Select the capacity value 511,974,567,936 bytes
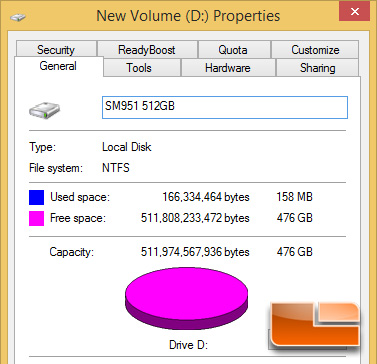The width and height of the screenshot is (377, 364). point(195,252)
